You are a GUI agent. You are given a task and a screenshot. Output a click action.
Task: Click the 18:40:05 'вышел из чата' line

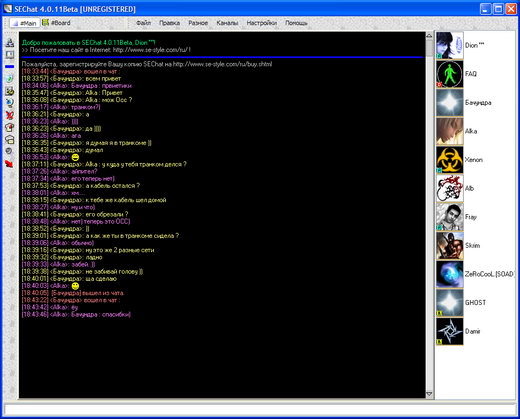(x=73, y=293)
